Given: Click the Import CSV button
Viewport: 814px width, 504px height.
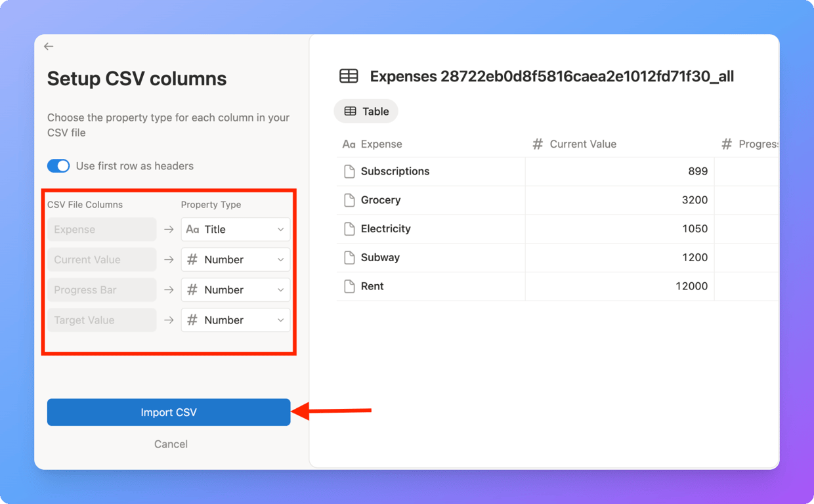Looking at the screenshot, I should [168, 412].
